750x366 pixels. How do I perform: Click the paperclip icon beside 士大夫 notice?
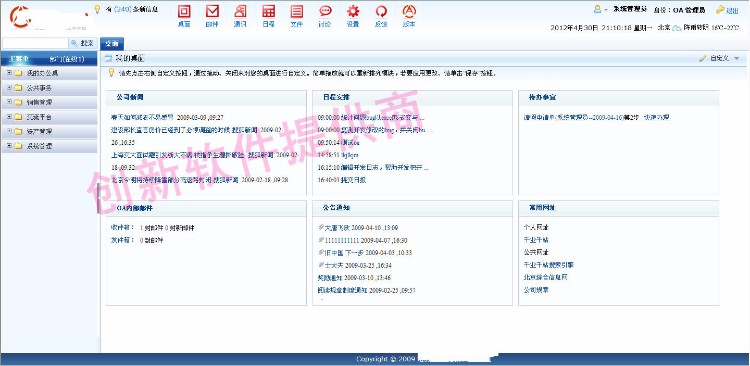pyautogui.click(x=321, y=265)
